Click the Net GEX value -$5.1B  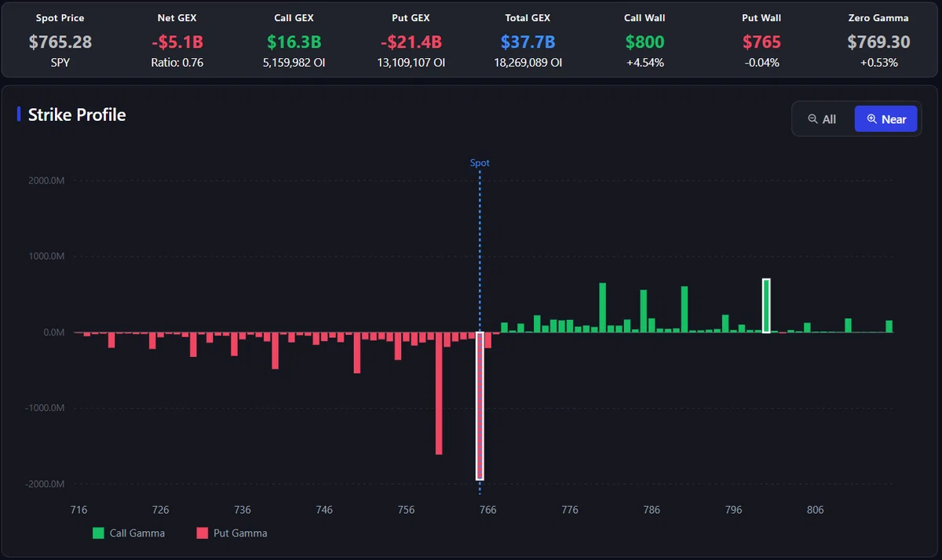[x=177, y=42]
